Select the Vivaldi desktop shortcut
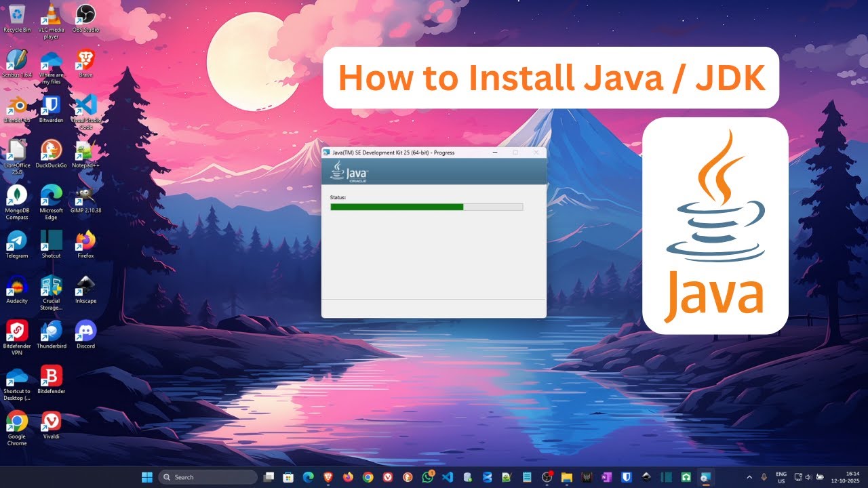Viewport: 868px width, 488px height. pyautogui.click(x=51, y=425)
